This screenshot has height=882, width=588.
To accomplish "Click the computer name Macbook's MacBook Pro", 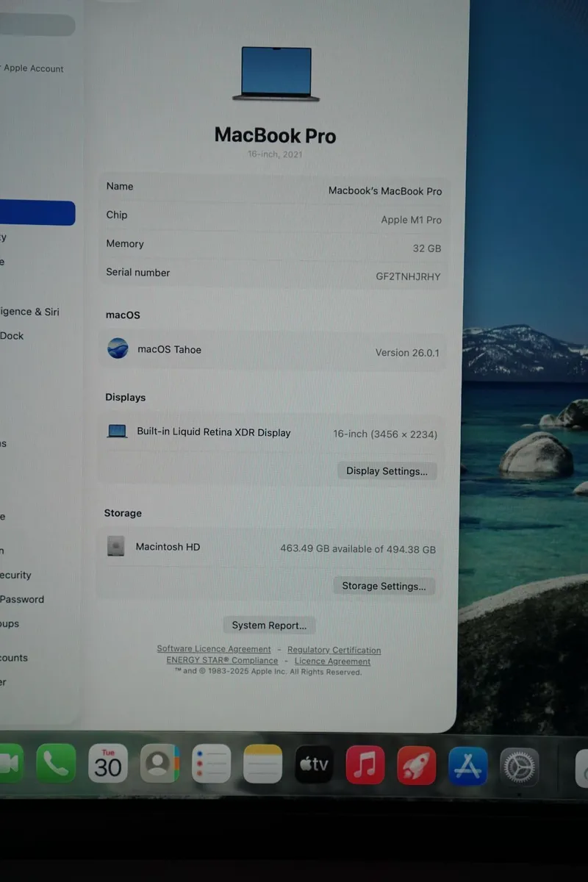I will pyautogui.click(x=385, y=191).
